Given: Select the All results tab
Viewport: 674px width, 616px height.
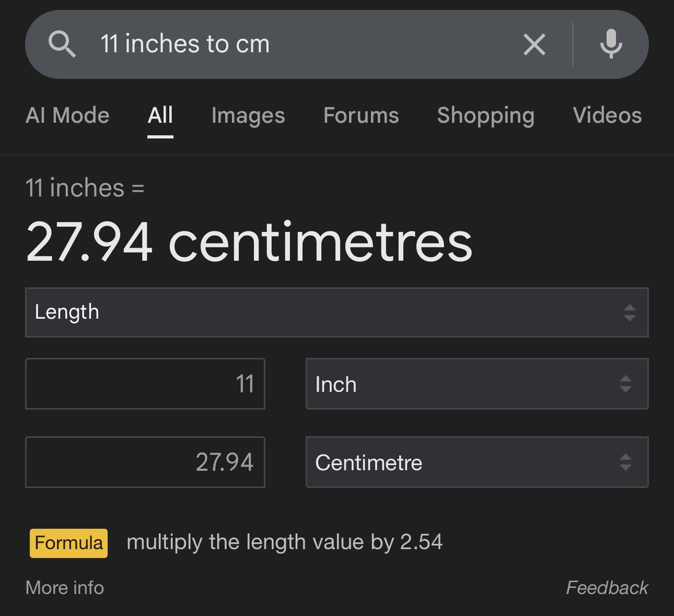Looking at the screenshot, I should (x=160, y=115).
